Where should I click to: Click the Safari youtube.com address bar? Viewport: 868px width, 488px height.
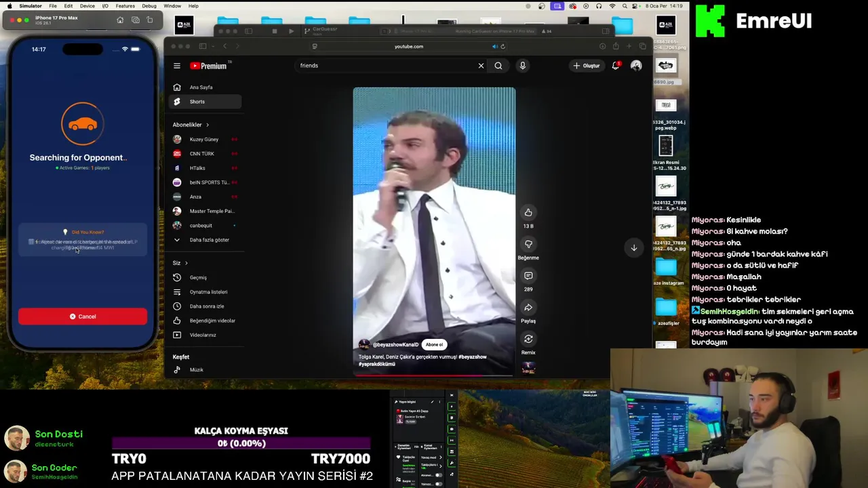[x=408, y=46]
